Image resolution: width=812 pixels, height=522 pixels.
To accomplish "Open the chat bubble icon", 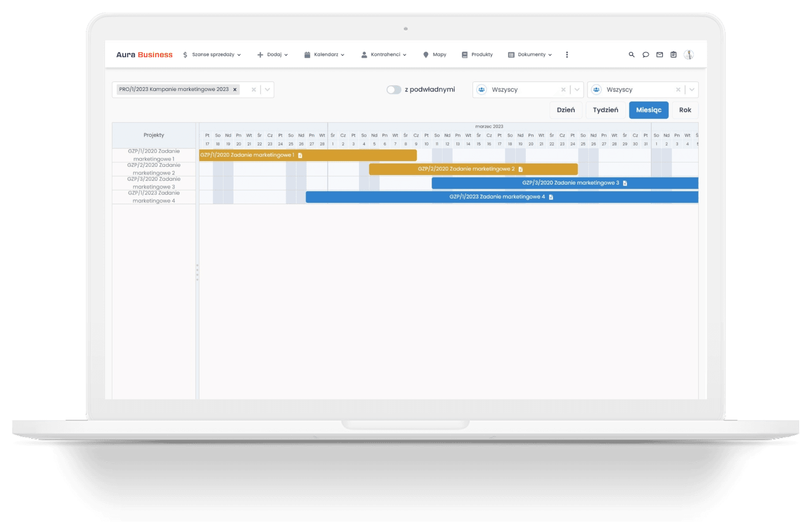I will click(645, 55).
